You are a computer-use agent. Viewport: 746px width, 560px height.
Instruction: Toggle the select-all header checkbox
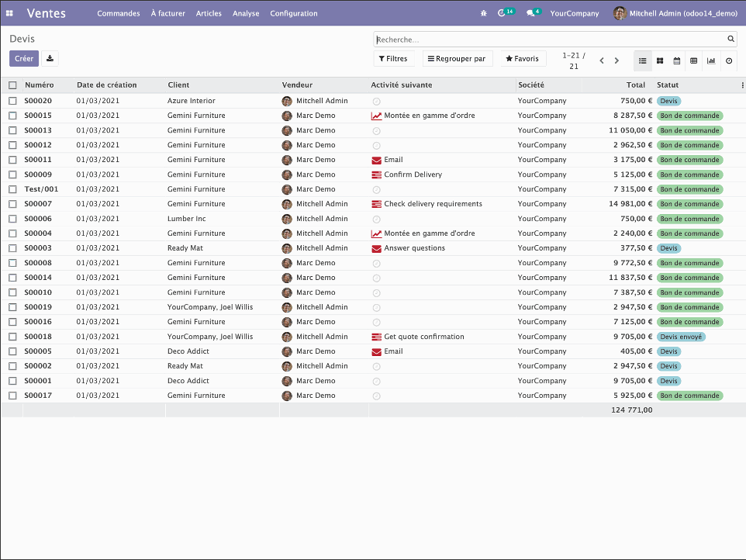pyautogui.click(x=12, y=85)
